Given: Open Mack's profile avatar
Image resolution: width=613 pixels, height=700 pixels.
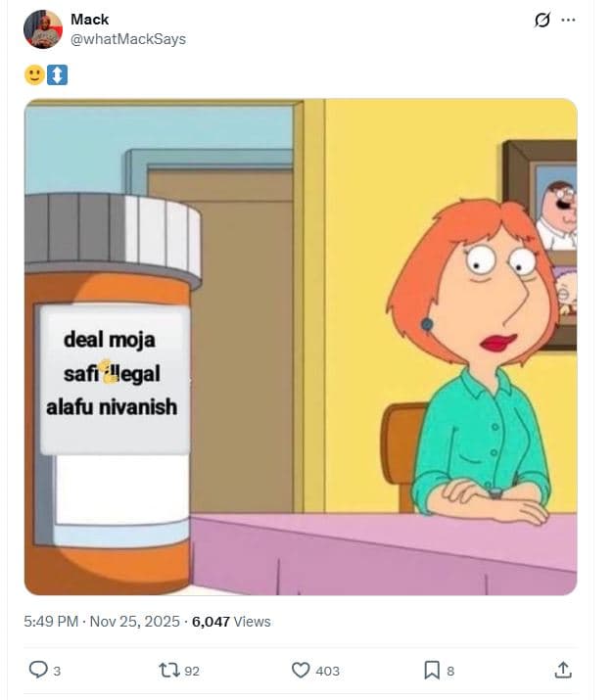Looking at the screenshot, I should coord(43,29).
